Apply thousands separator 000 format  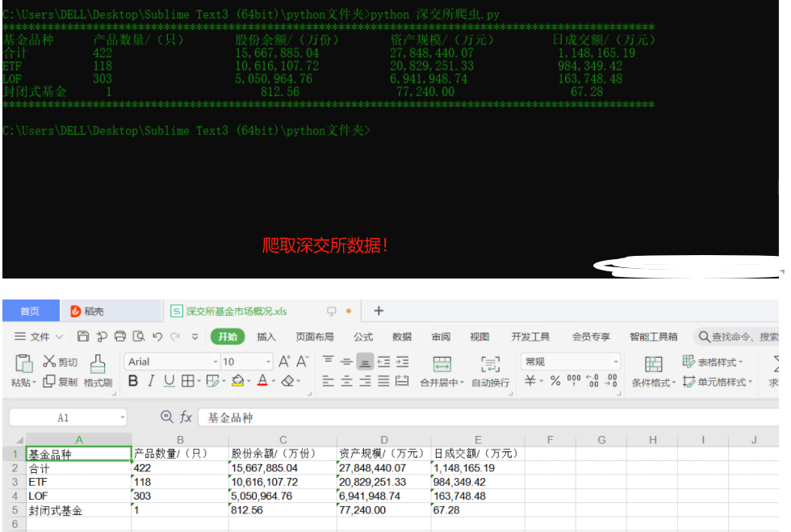[x=574, y=380]
